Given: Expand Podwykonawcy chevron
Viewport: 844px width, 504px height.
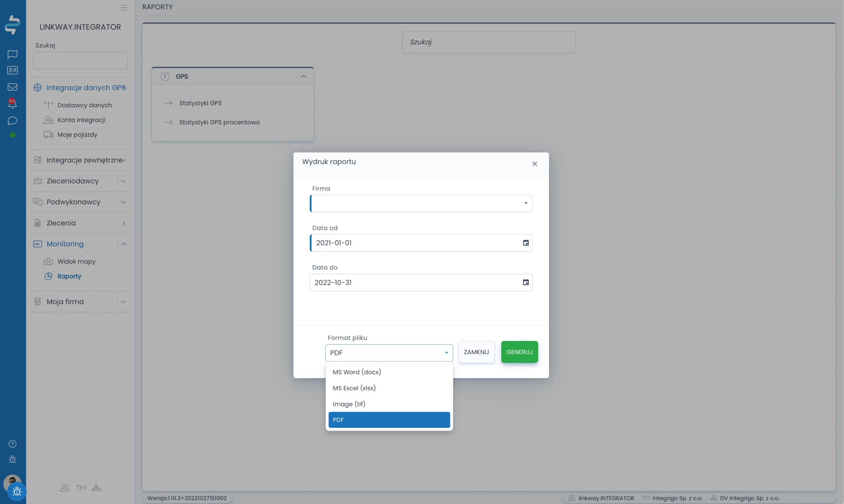Looking at the screenshot, I should (123, 202).
